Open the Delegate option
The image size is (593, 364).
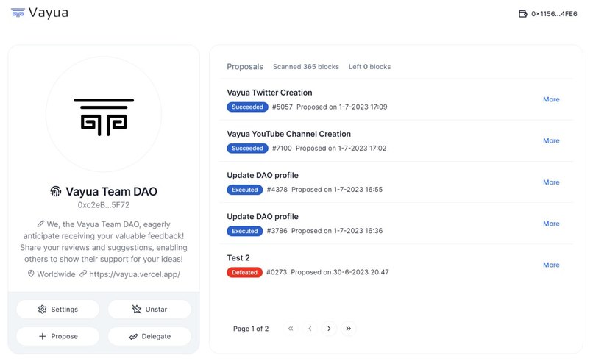click(149, 336)
